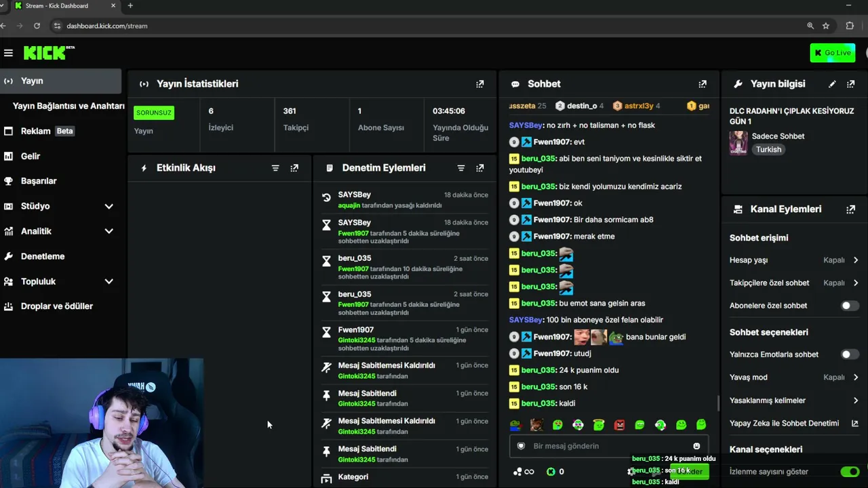
Task: Edit stream info with the pencil icon
Action: point(832,84)
